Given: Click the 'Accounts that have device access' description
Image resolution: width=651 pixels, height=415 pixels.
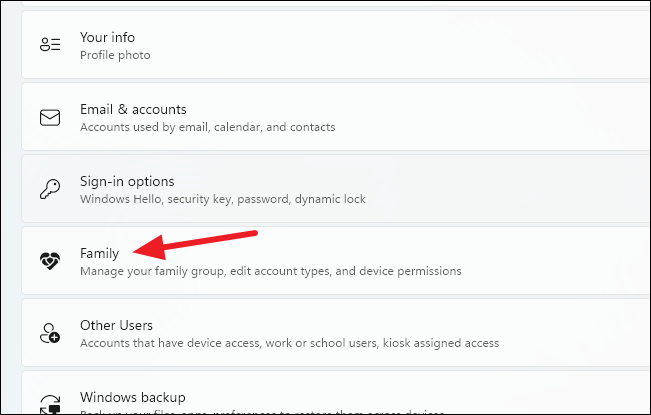Looking at the screenshot, I should coord(289,343).
